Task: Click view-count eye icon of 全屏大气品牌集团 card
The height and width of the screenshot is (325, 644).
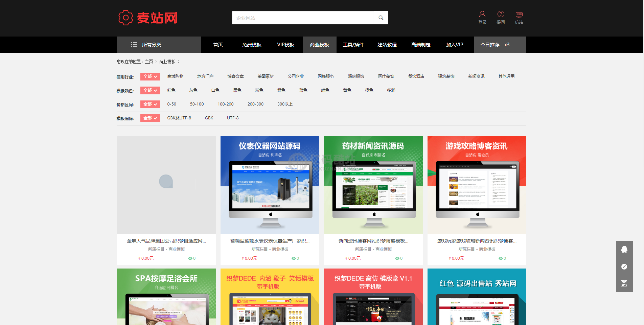Action: coord(190,258)
